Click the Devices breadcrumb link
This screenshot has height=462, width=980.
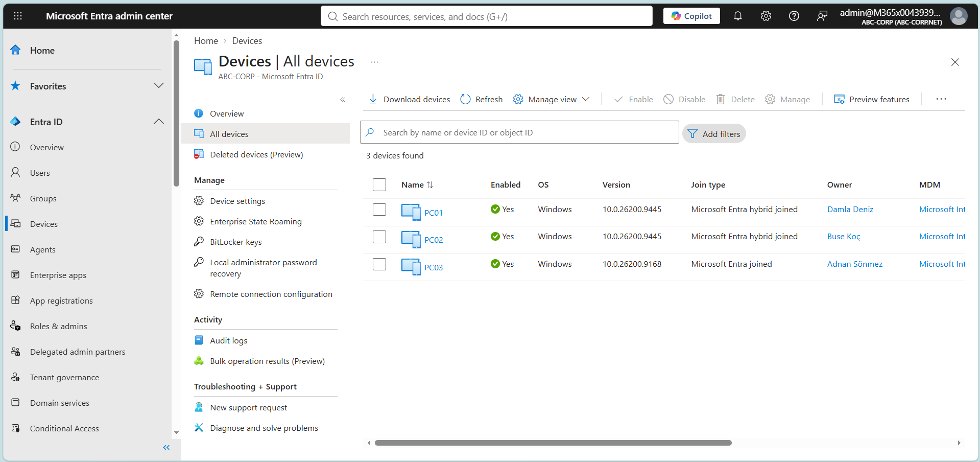[x=247, y=41]
